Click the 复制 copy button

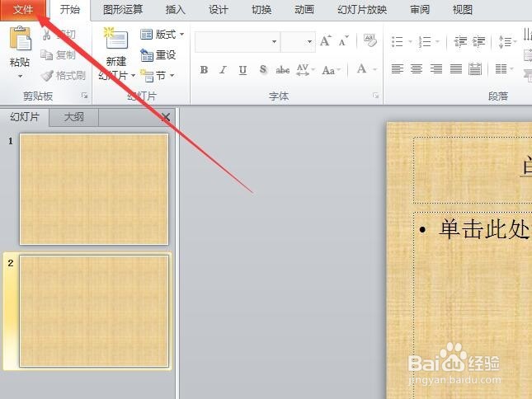[58, 54]
